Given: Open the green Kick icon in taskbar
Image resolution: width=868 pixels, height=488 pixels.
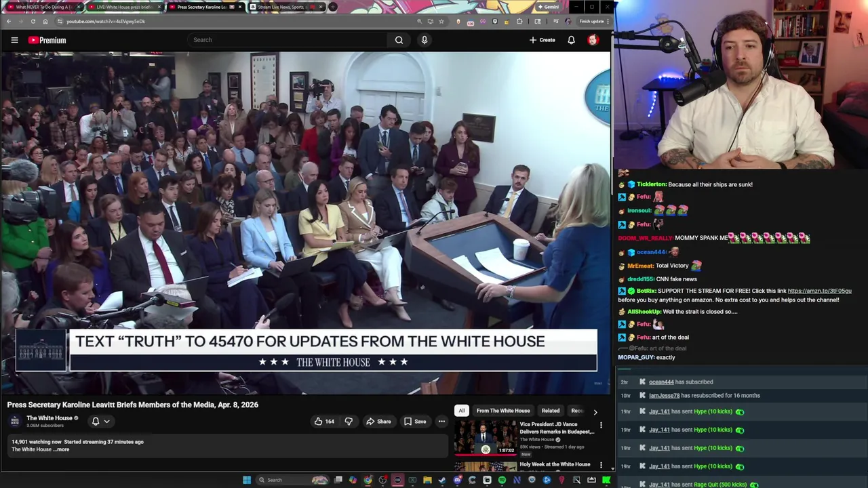Looking at the screenshot, I should pos(606,480).
